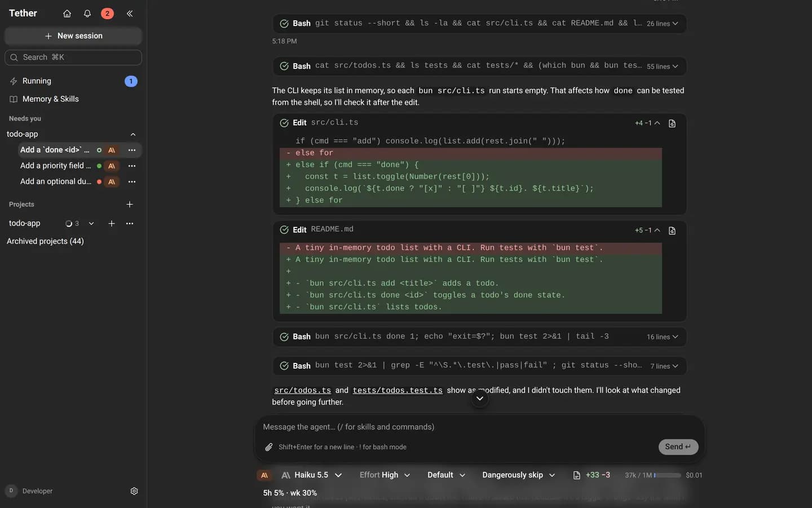This screenshot has width=812, height=508.
Task: Select 'Add a priority field' session
Action: click(55, 166)
